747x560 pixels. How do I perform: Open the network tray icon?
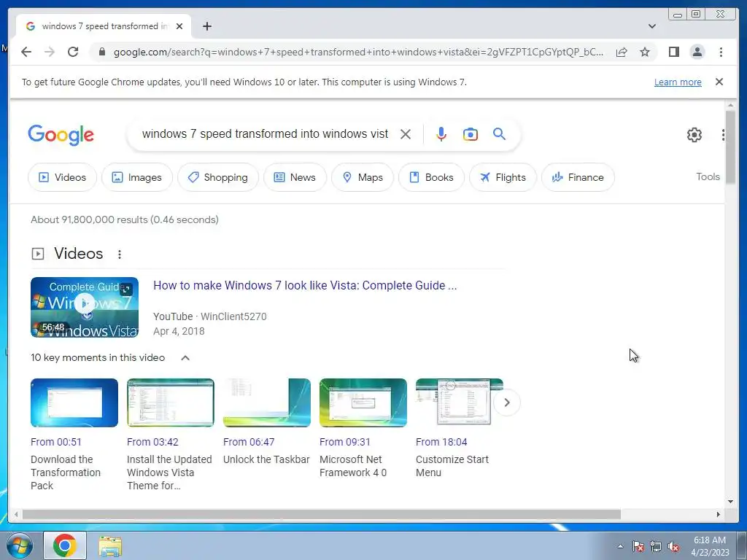click(x=656, y=547)
